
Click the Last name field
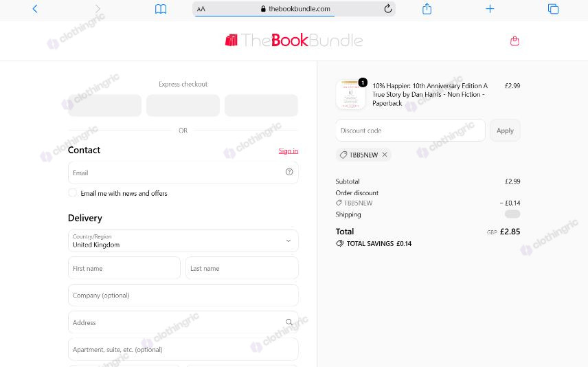click(242, 268)
